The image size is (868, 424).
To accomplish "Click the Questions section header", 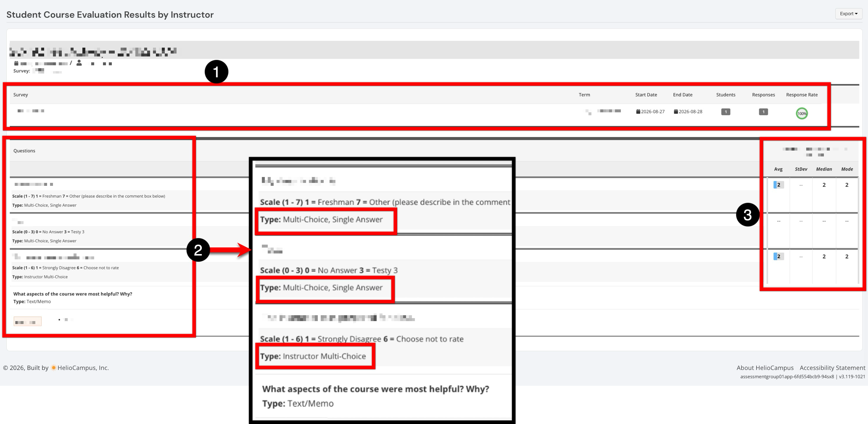I will coord(24,151).
